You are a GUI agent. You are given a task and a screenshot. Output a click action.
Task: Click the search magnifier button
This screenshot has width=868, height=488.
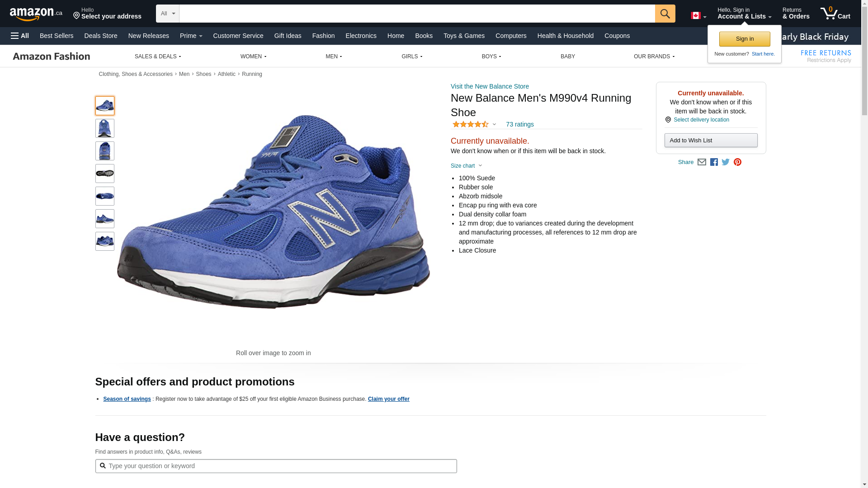[665, 14]
